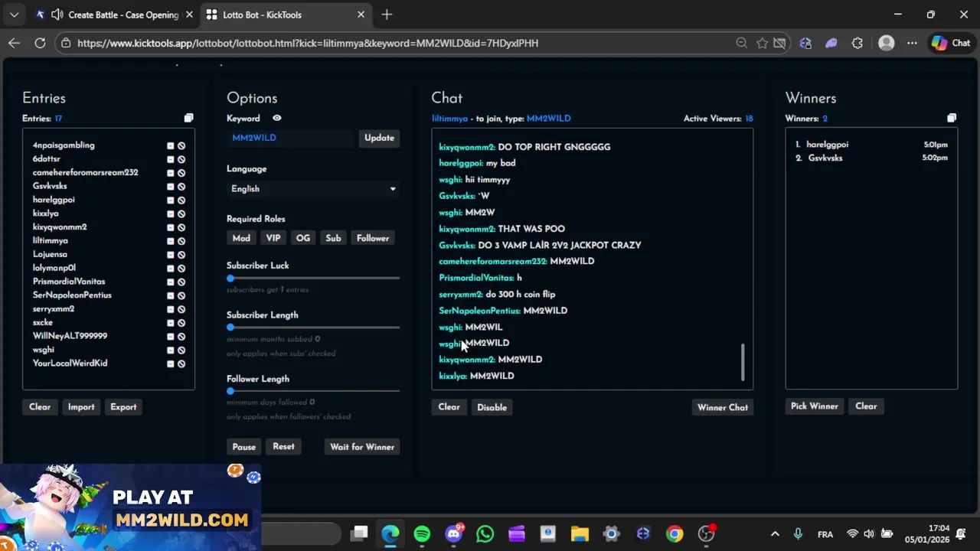Clear the chat messages
This screenshot has height=551, width=980.
[449, 407]
